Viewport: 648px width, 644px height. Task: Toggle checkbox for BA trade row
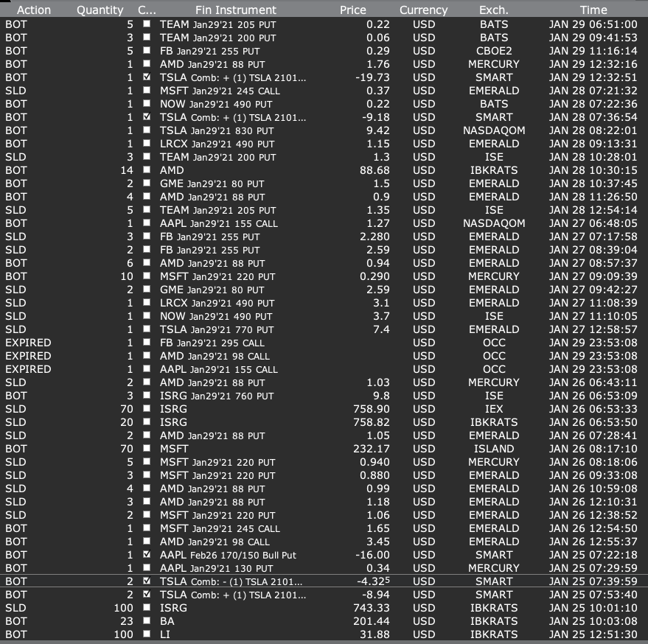147,620
